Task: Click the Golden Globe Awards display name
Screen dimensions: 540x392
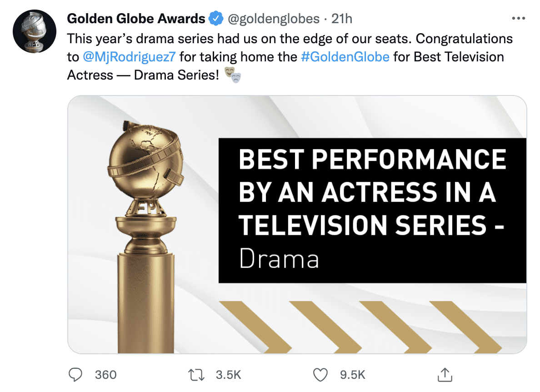Action: [x=135, y=18]
